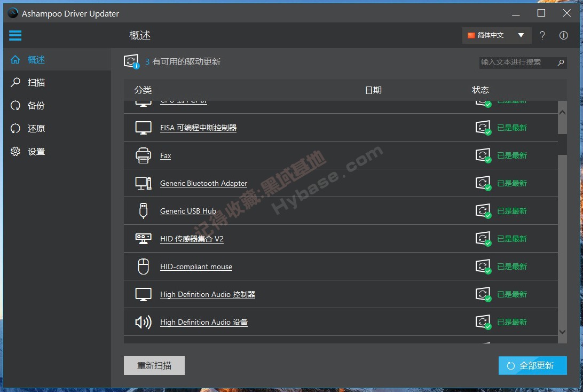The height and width of the screenshot is (392, 583).
Task: Open the 概述 overview page in sidebar
Action: coord(57,59)
